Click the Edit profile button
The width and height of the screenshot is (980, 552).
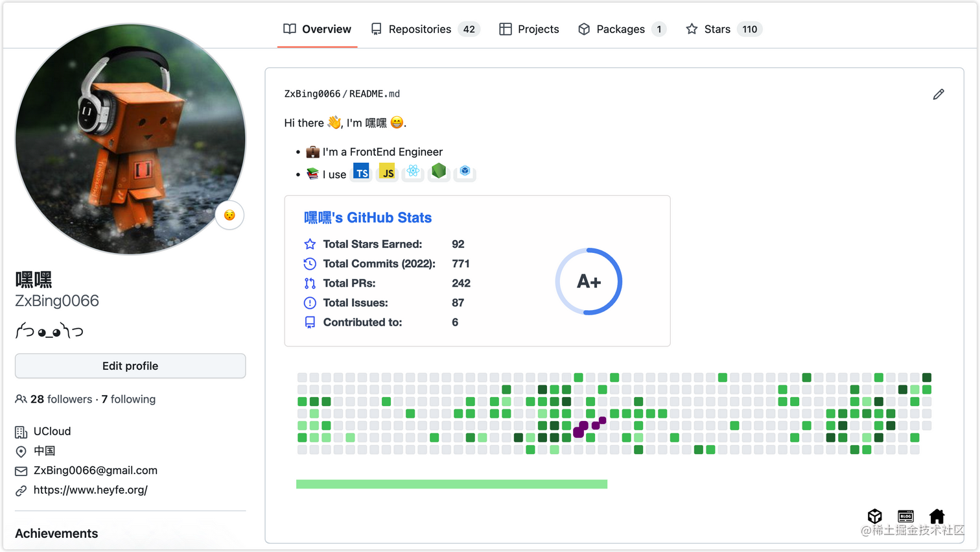[130, 365]
